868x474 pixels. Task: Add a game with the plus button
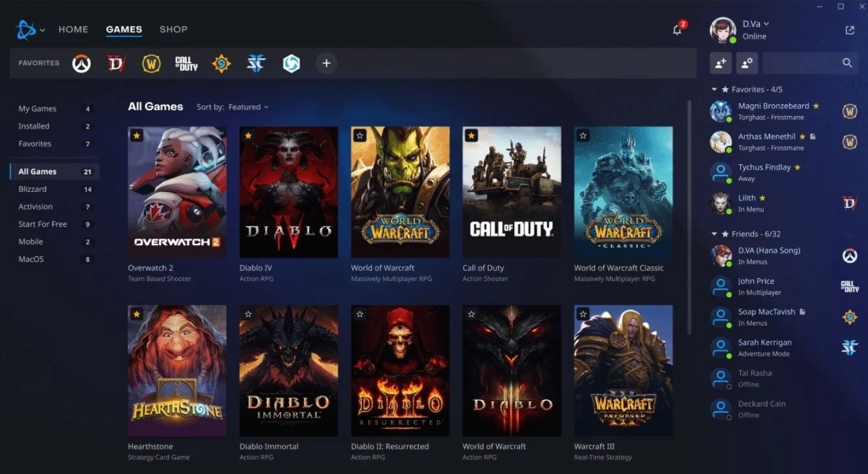tap(326, 64)
